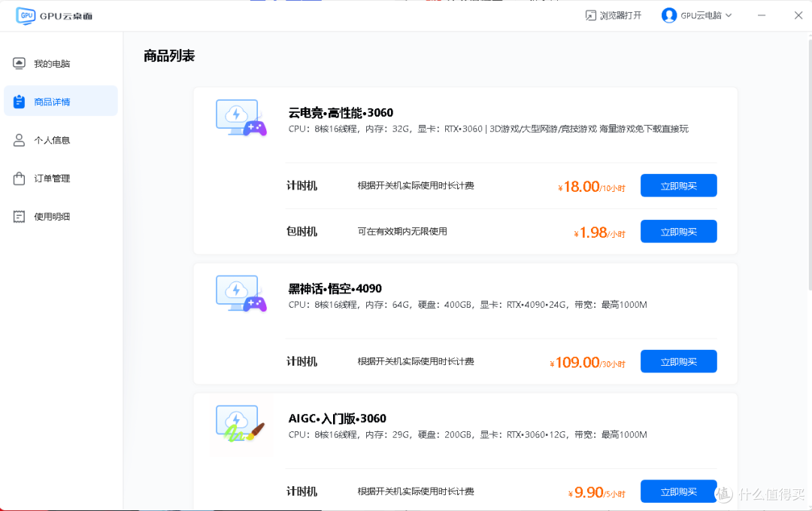Buy the 黑神话·悟空·4090 计时机 plan

point(678,361)
